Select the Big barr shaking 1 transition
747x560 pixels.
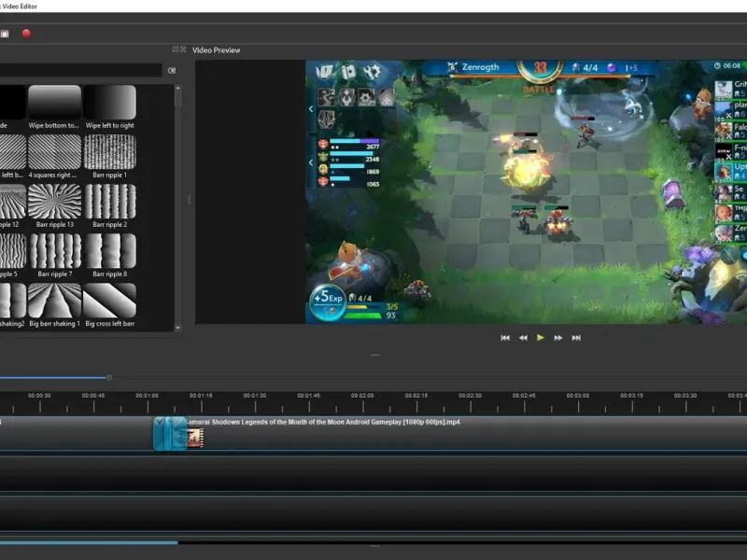click(54, 305)
